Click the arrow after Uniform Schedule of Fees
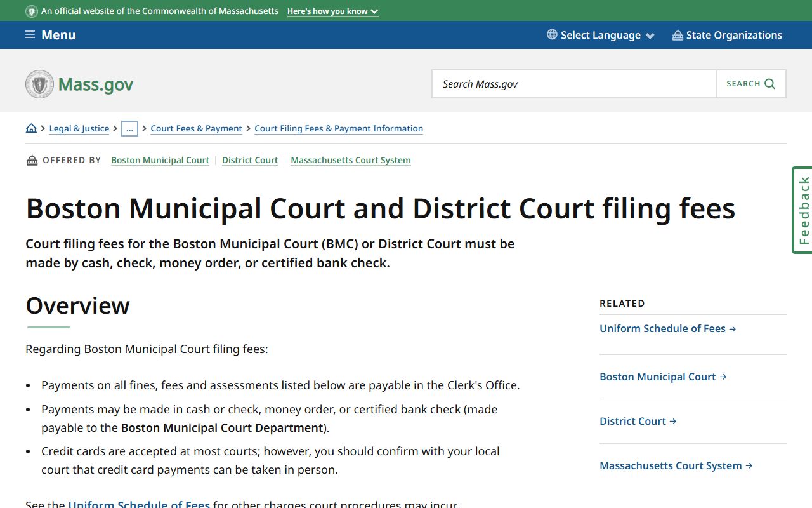 733,329
